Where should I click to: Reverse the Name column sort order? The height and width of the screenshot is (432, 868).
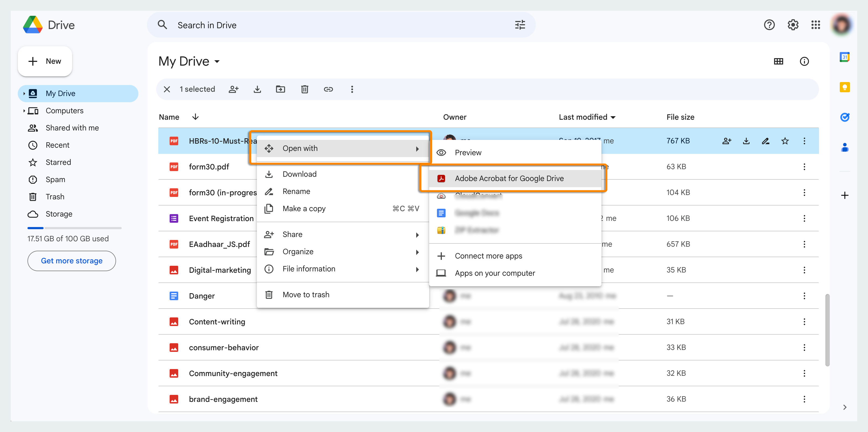click(x=195, y=117)
